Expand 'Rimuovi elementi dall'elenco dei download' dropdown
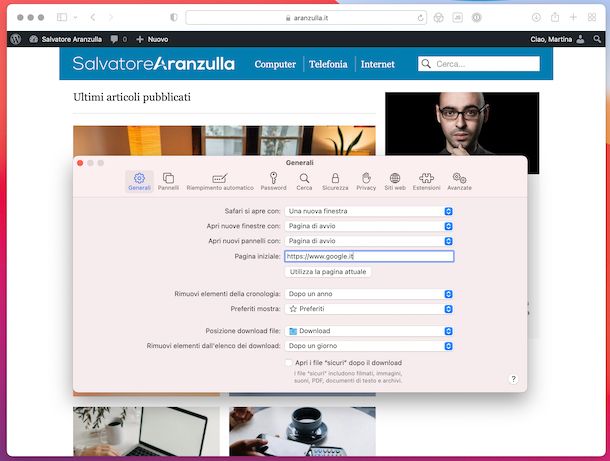This screenshot has width=610, height=461. tap(369, 346)
